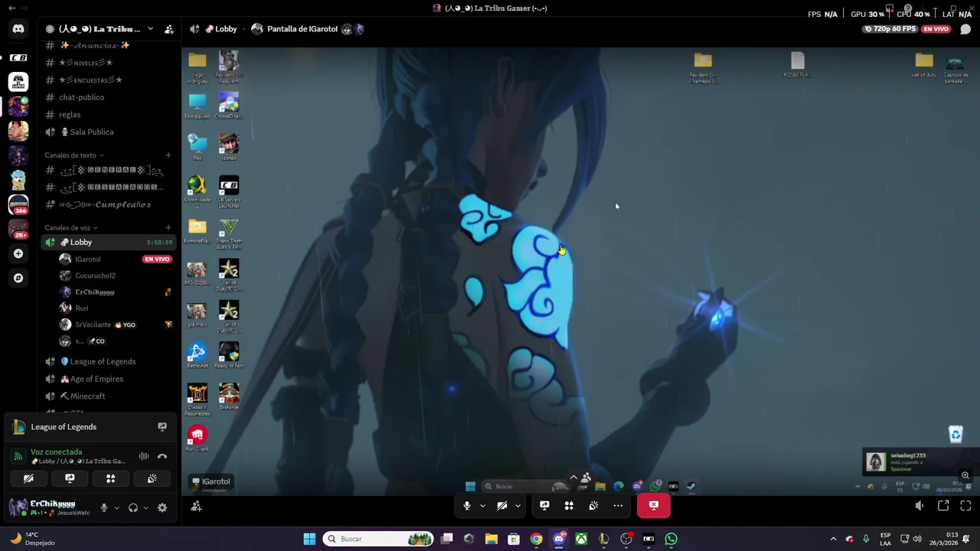Share League of Legends game stream
980x551 pixels.
click(162, 427)
